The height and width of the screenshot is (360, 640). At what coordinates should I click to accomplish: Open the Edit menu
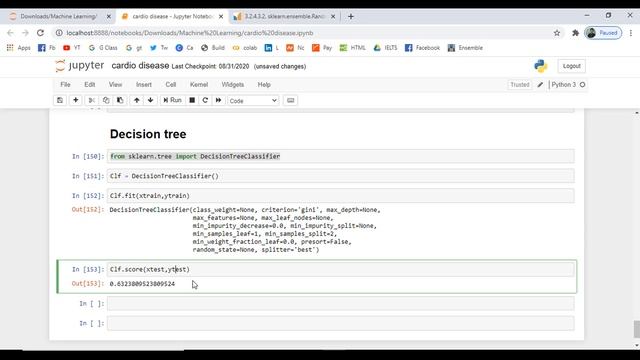[x=90, y=85]
